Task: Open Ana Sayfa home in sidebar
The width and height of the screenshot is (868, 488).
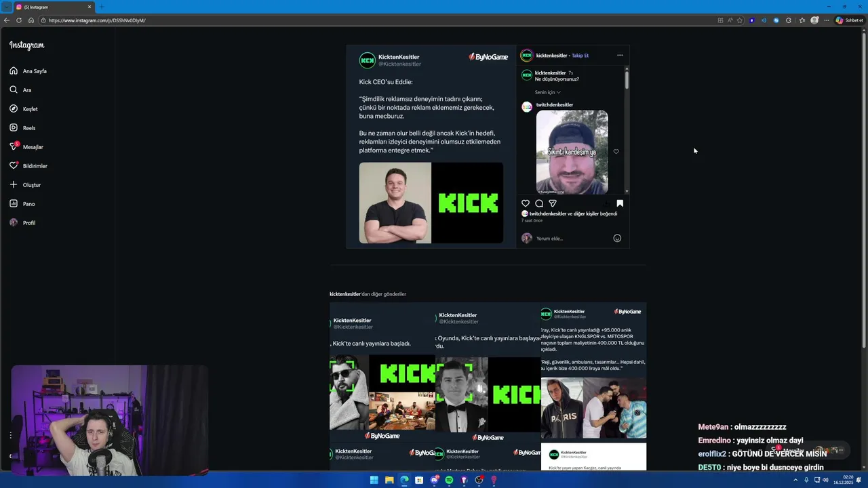Action: coord(28,71)
